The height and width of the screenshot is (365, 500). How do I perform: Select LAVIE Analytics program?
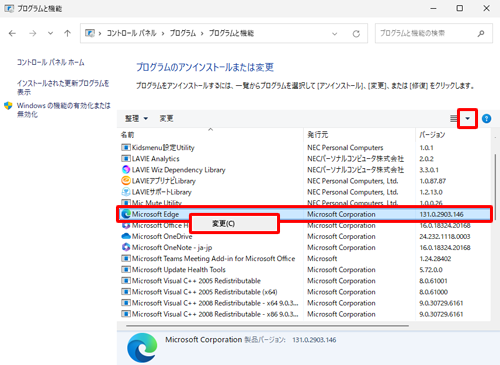coord(155,159)
